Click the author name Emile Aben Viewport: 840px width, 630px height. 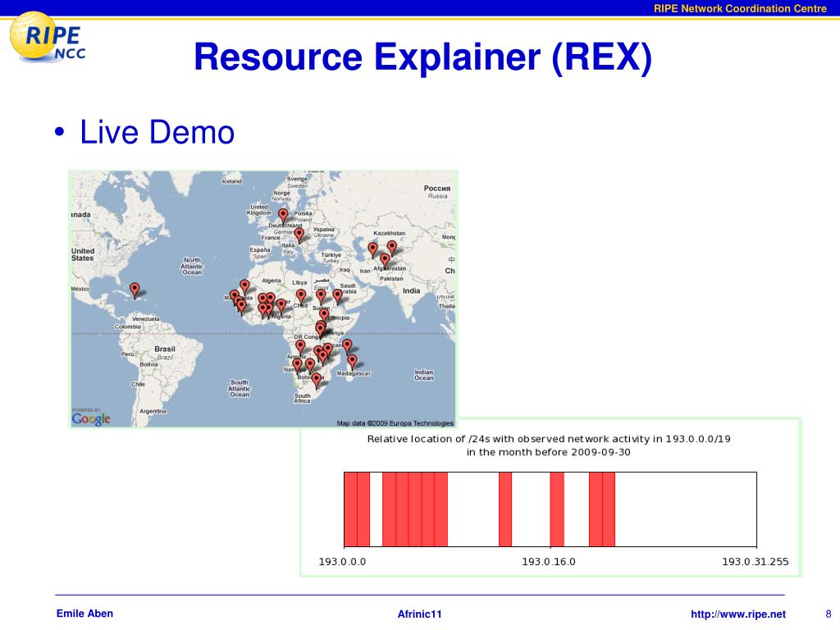click(x=84, y=614)
